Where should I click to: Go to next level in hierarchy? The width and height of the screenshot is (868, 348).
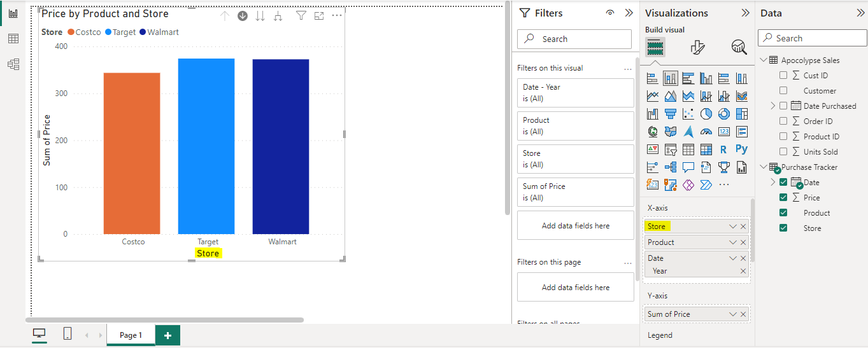260,16
